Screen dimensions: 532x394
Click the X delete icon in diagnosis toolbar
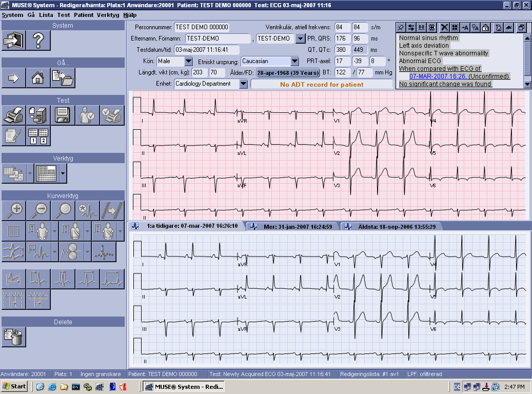pos(444,28)
